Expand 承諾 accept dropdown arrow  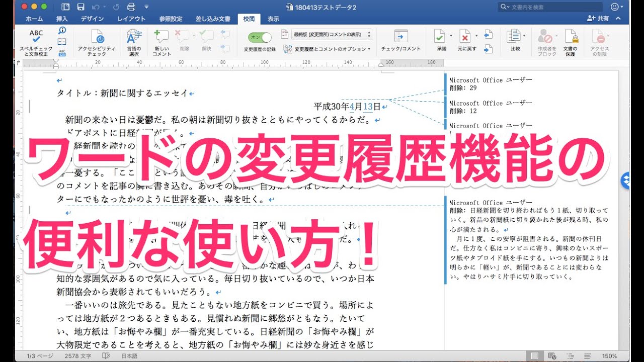pyautogui.click(x=451, y=36)
